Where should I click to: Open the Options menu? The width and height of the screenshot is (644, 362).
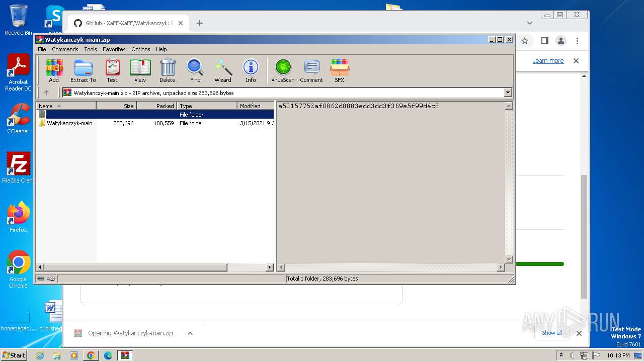pos(141,49)
